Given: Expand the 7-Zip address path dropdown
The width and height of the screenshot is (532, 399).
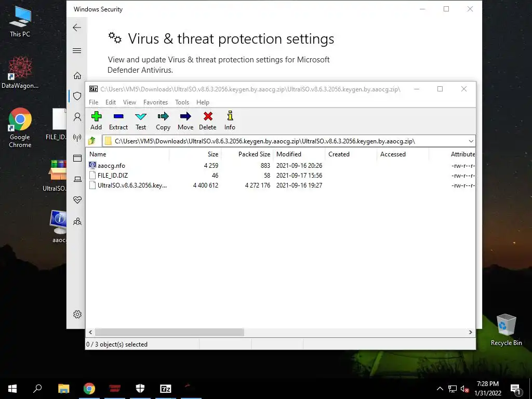Looking at the screenshot, I should [471, 141].
